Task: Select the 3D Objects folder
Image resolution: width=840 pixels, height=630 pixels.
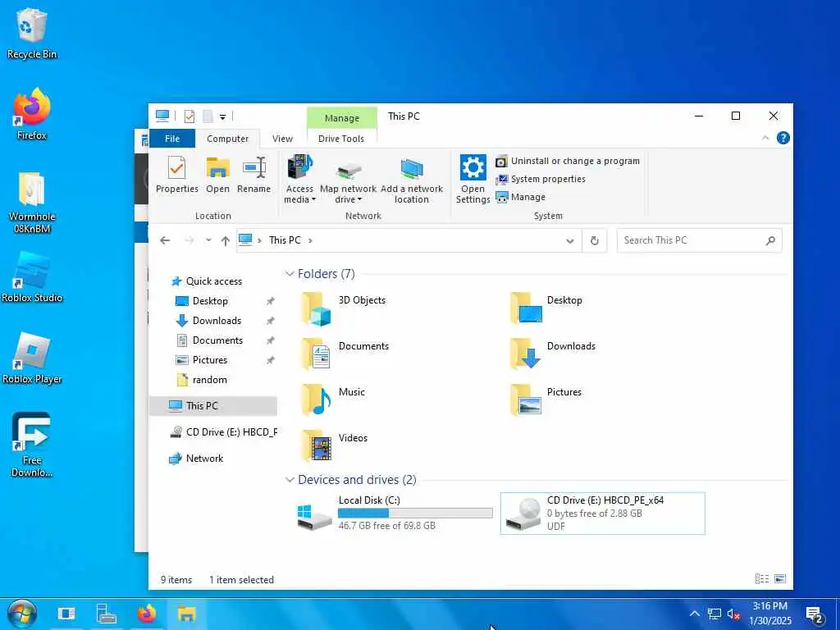Action: [344, 309]
